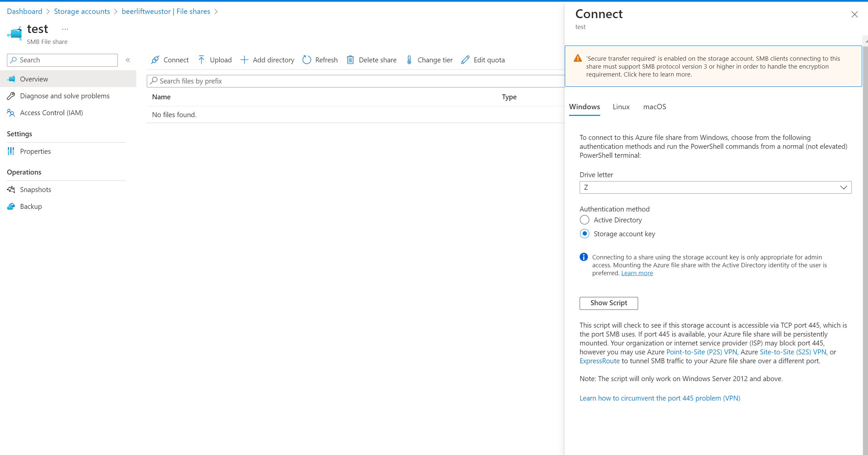Open the ExpressRoute link

(x=599, y=361)
